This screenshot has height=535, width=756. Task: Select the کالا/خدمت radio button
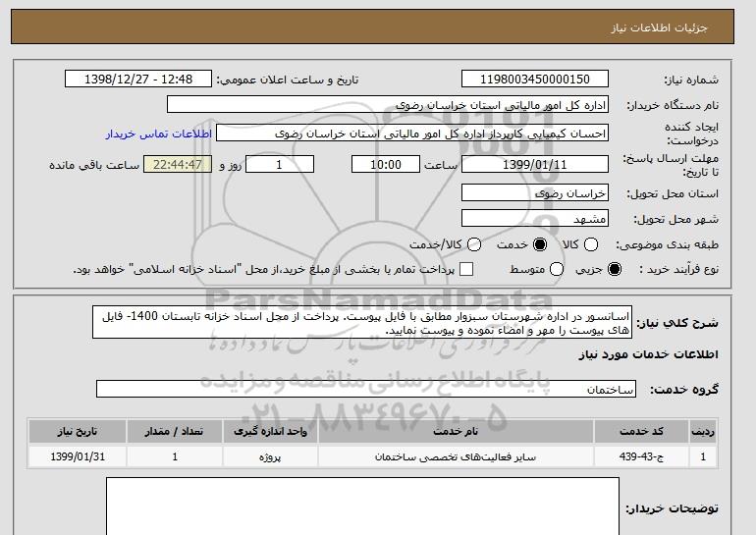click(474, 244)
